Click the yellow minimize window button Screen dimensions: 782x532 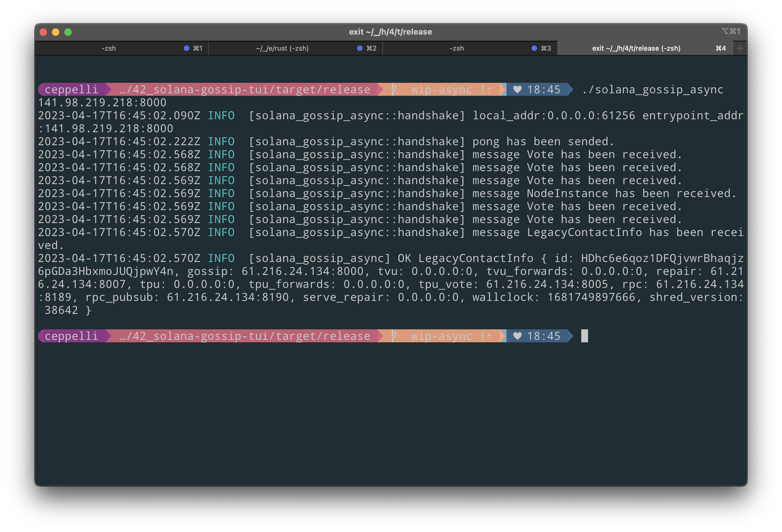(56, 32)
